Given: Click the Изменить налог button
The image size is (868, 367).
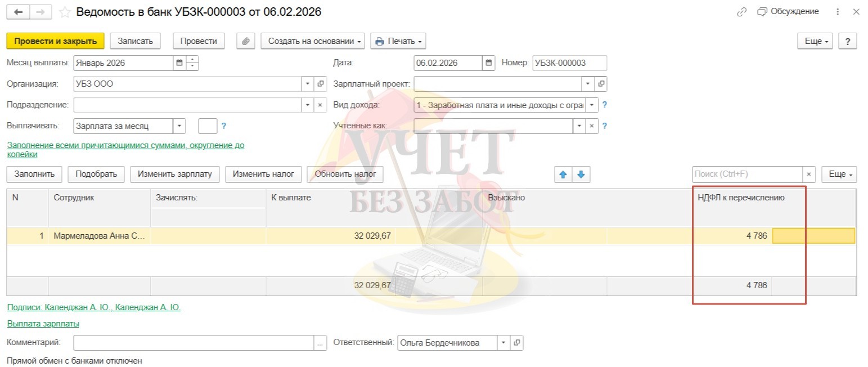Looking at the screenshot, I should [x=263, y=174].
